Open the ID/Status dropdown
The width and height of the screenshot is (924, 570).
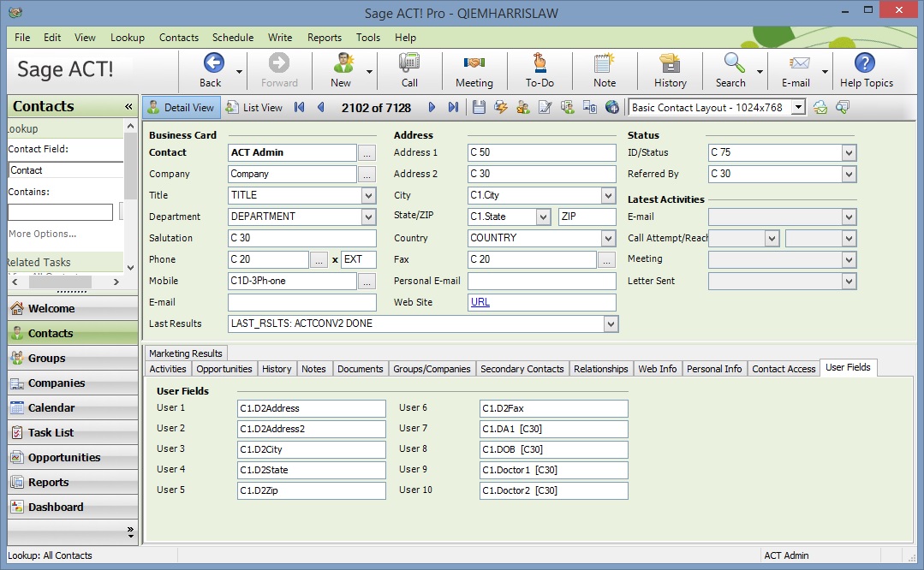849,152
